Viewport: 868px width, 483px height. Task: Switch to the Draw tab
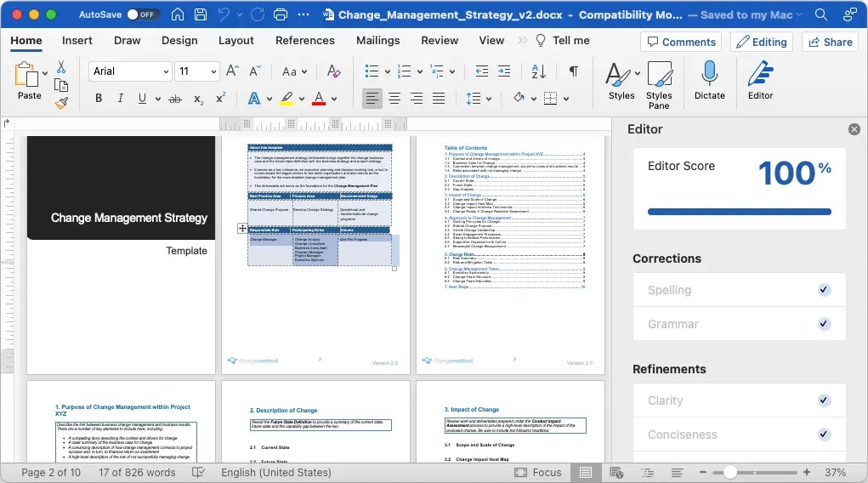(x=128, y=41)
